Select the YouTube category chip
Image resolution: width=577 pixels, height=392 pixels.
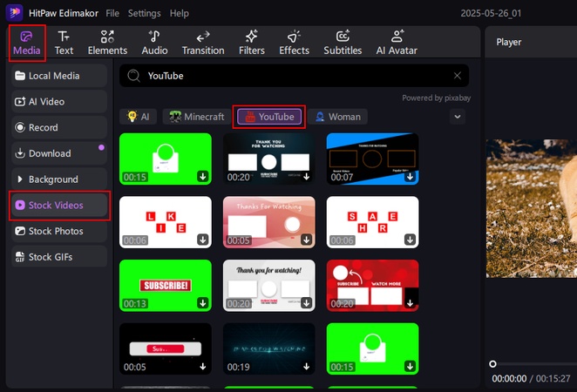(269, 117)
